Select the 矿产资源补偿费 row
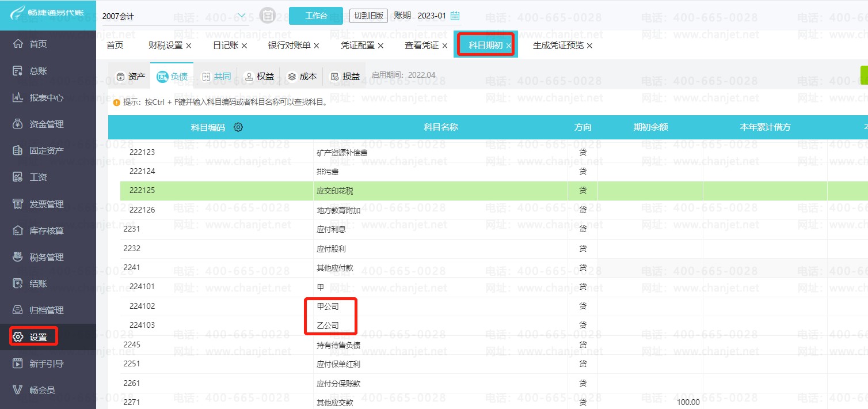868x409 pixels. [494, 152]
